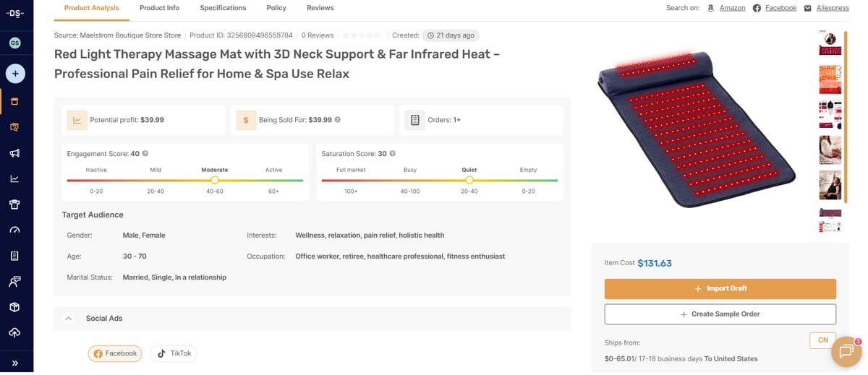Screen dimensions: 868x375
Task: Select the Facebook social ads option
Action: click(x=115, y=353)
